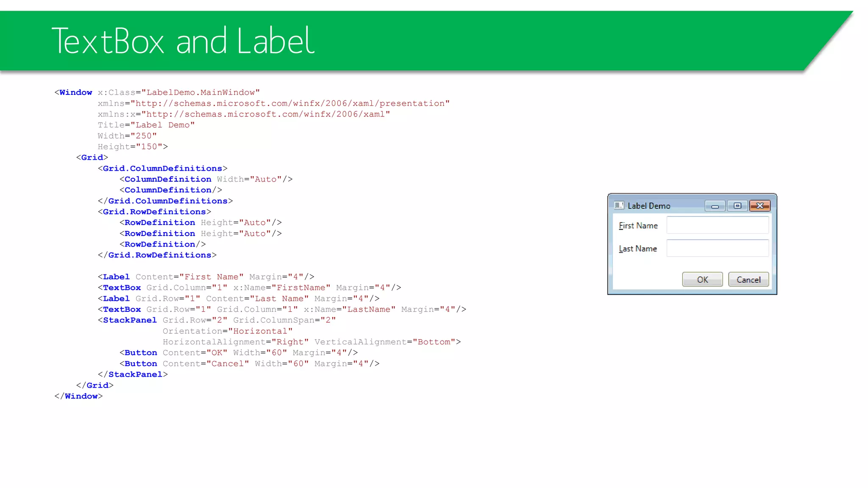Click the closing StackPanel tag
This screenshot has height=488, width=868.
(x=133, y=374)
